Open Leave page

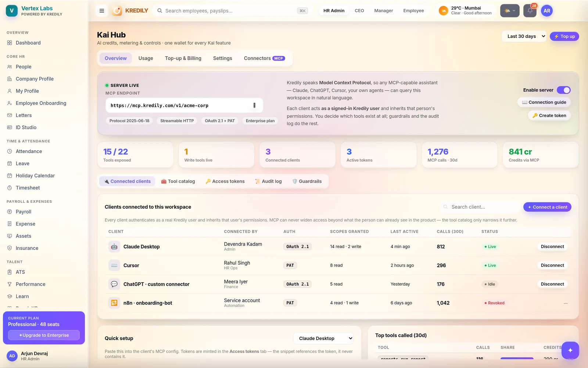click(44, 163)
